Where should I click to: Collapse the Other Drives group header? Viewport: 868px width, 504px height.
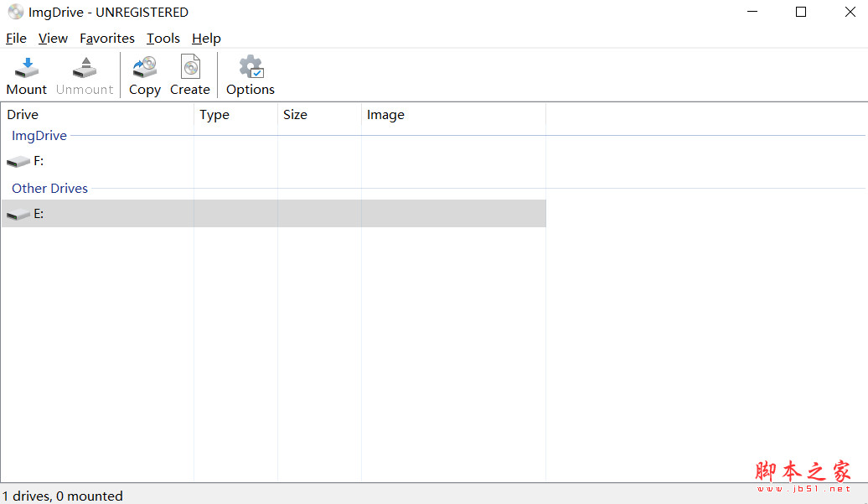pyautogui.click(x=49, y=189)
